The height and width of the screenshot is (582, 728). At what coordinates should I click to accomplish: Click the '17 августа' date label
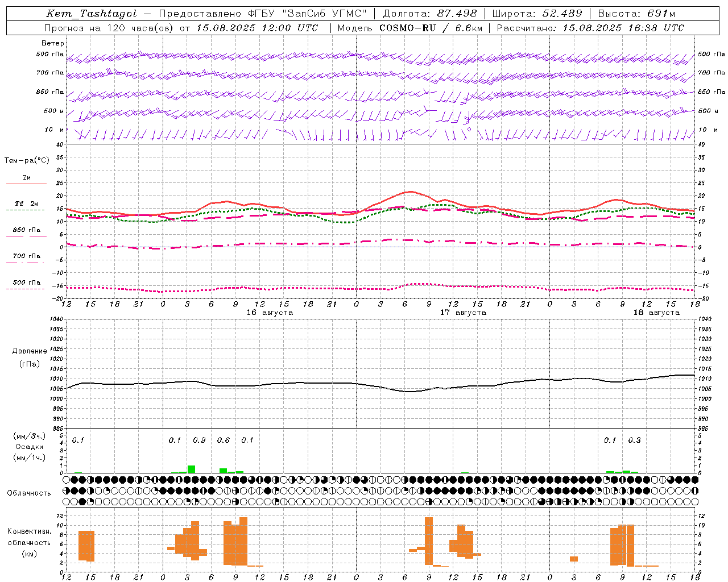(x=463, y=313)
